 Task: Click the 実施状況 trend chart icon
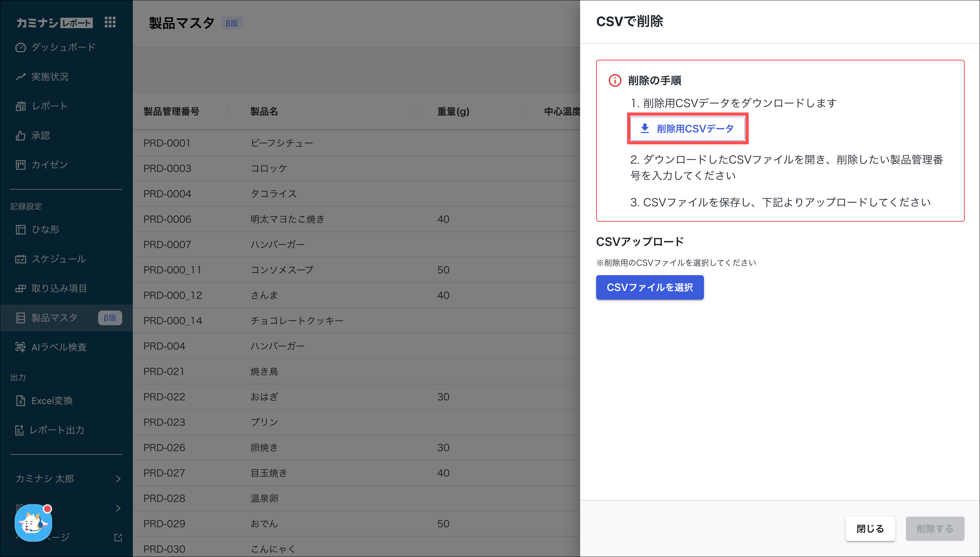point(20,77)
